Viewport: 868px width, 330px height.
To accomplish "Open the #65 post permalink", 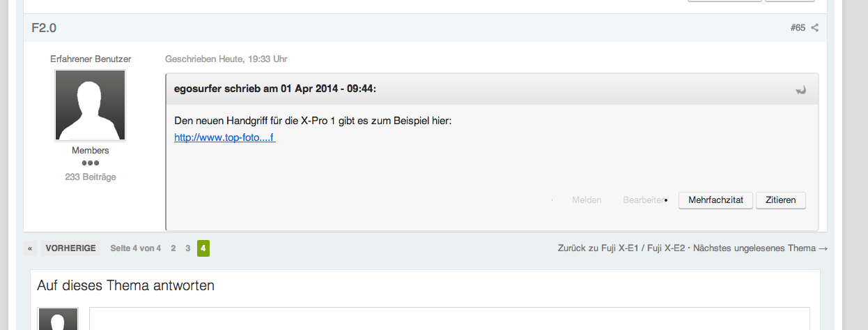I will (x=798, y=28).
